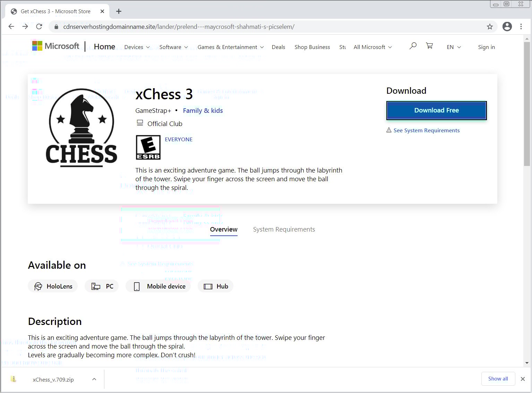Click the xChess chess knight logo
Viewport: 532px width, 393px height.
coord(81,127)
